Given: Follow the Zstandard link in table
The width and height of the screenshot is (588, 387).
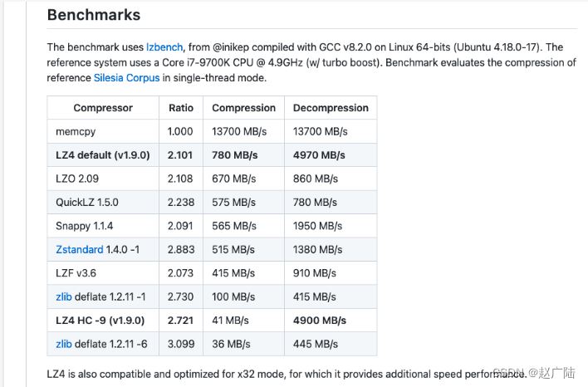Looking at the screenshot, I should pyautogui.click(x=80, y=249).
